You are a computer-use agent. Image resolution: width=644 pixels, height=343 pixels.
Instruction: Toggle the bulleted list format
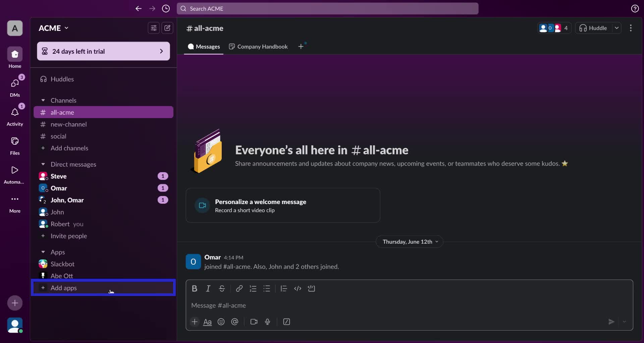267,289
